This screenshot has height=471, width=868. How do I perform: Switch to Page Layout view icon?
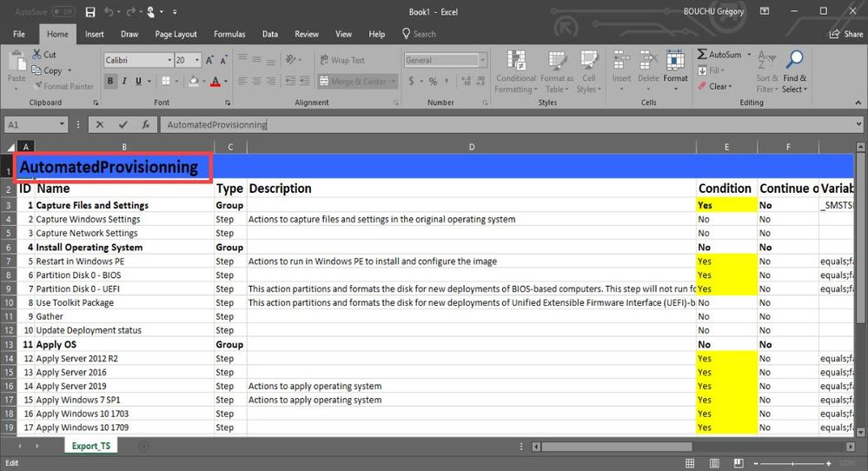[x=714, y=463]
